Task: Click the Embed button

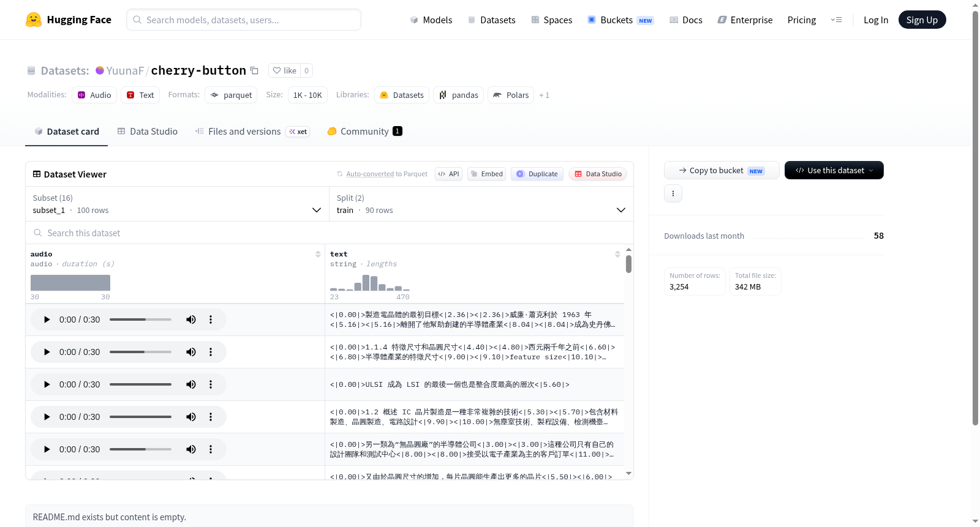Action: coord(487,174)
